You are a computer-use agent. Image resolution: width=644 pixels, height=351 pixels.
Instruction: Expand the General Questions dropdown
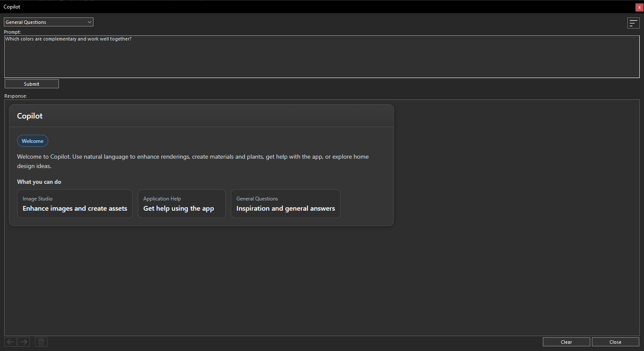[x=49, y=22]
